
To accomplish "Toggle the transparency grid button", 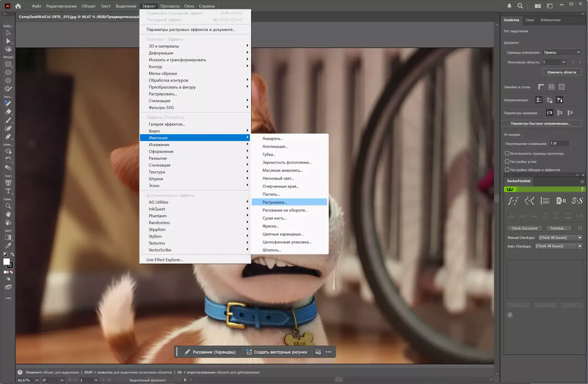I will pyautogui.click(x=562, y=87).
